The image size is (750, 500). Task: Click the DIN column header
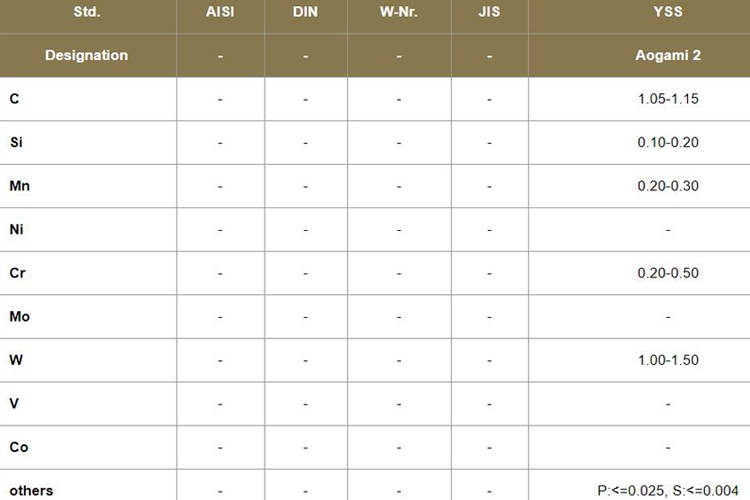[306, 13]
